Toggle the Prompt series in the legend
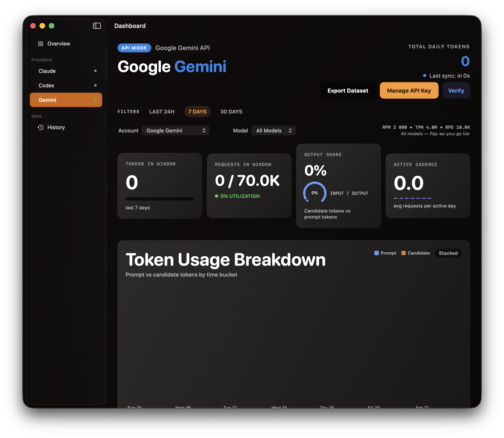504x438 pixels. point(385,253)
